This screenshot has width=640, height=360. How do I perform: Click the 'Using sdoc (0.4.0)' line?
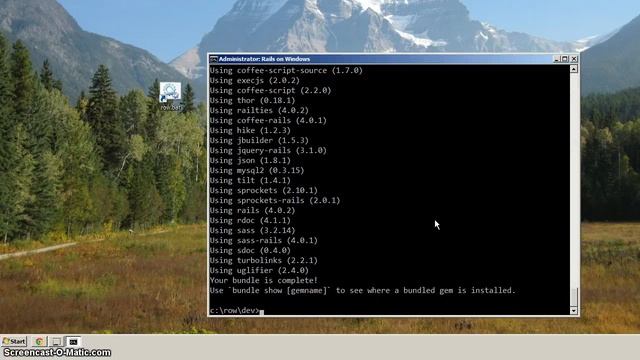(250, 251)
